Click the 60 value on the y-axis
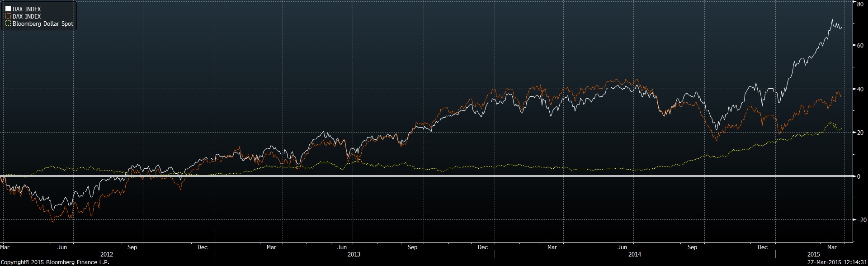 (860, 45)
